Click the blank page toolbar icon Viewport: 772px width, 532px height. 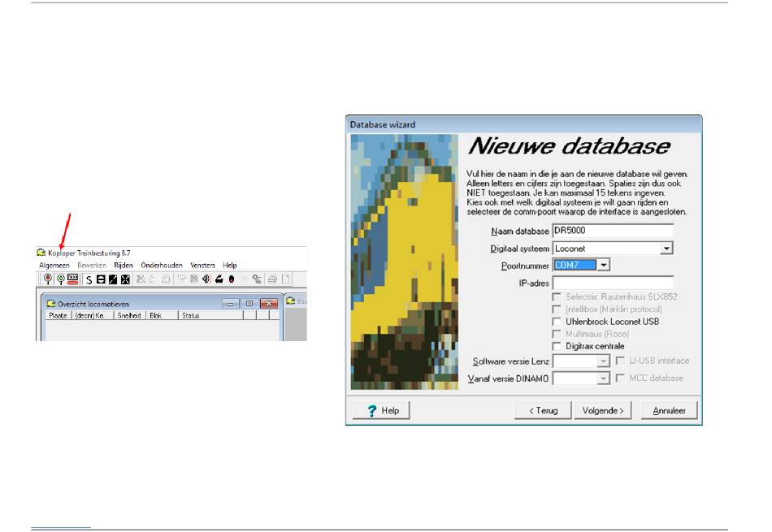pos(285,279)
